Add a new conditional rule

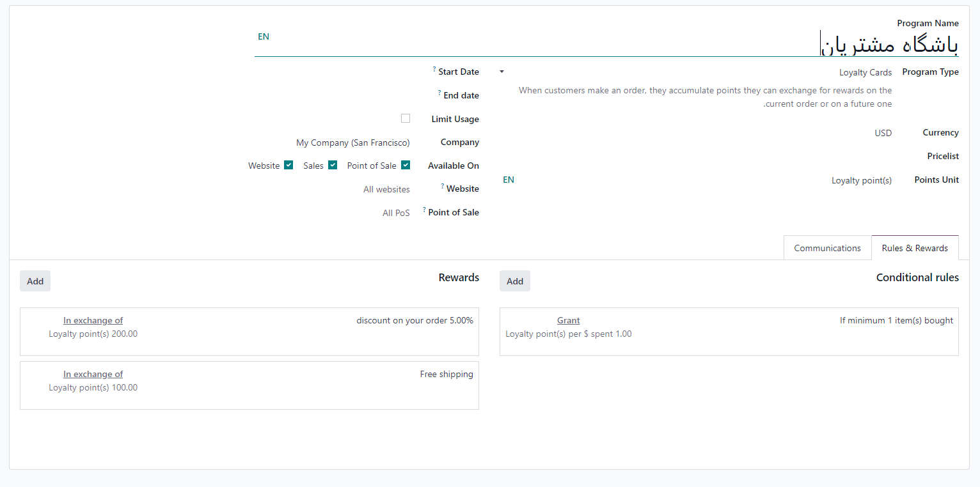coord(515,281)
